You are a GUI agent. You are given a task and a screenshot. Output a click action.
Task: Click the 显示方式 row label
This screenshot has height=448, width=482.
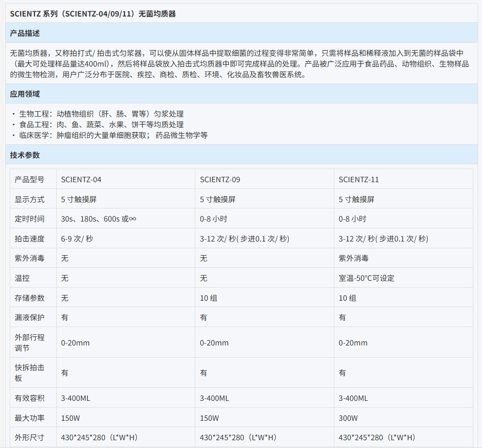pyautogui.click(x=30, y=199)
